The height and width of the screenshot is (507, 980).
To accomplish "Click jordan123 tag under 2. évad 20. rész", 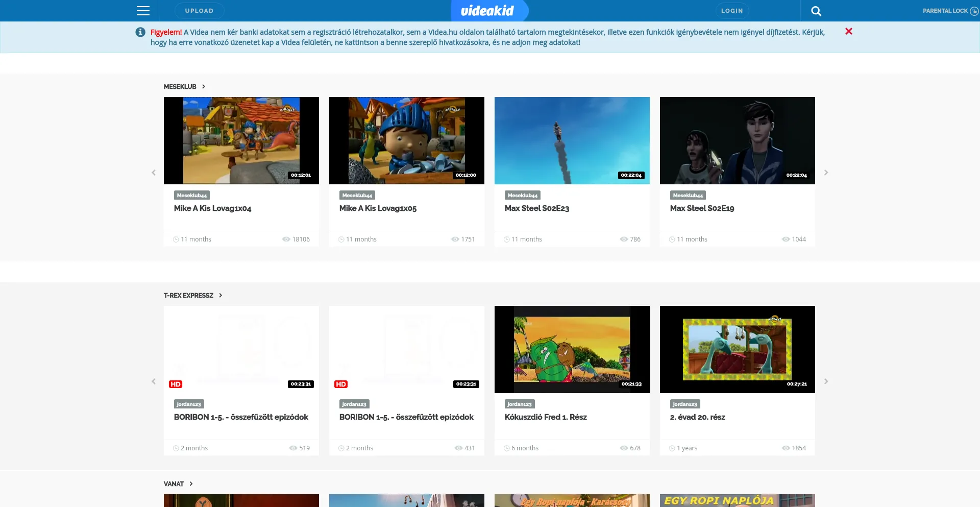I will coord(684,404).
